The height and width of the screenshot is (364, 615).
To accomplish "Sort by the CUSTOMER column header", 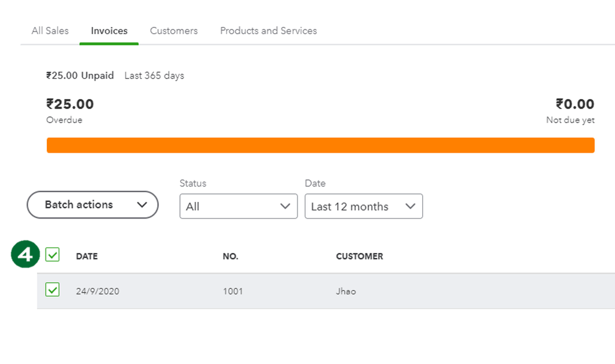I will (x=359, y=256).
